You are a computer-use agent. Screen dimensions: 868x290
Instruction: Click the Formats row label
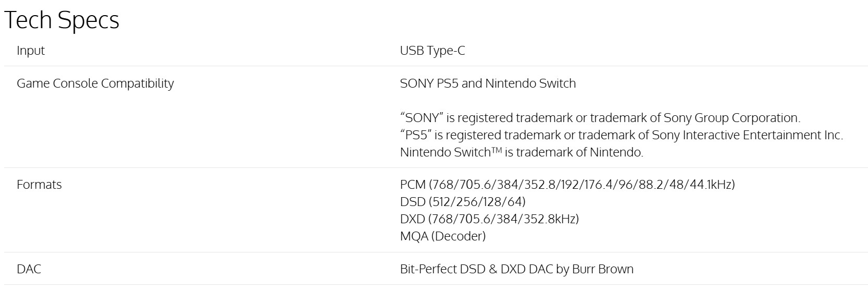point(39,185)
